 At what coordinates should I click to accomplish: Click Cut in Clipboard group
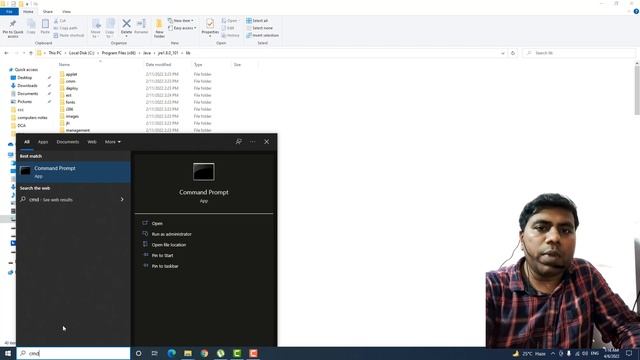pos(60,20)
